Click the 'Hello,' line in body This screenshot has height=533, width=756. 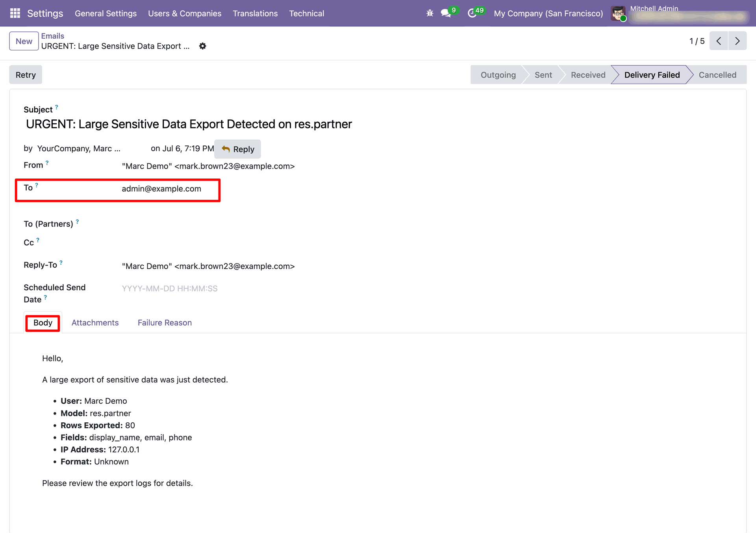pos(53,358)
